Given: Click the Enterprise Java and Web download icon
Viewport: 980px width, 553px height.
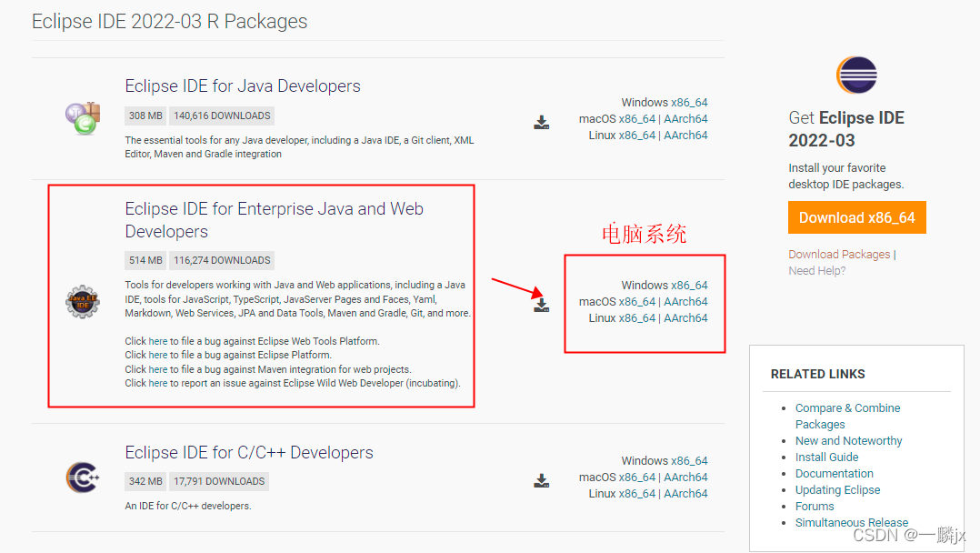Looking at the screenshot, I should (x=541, y=305).
